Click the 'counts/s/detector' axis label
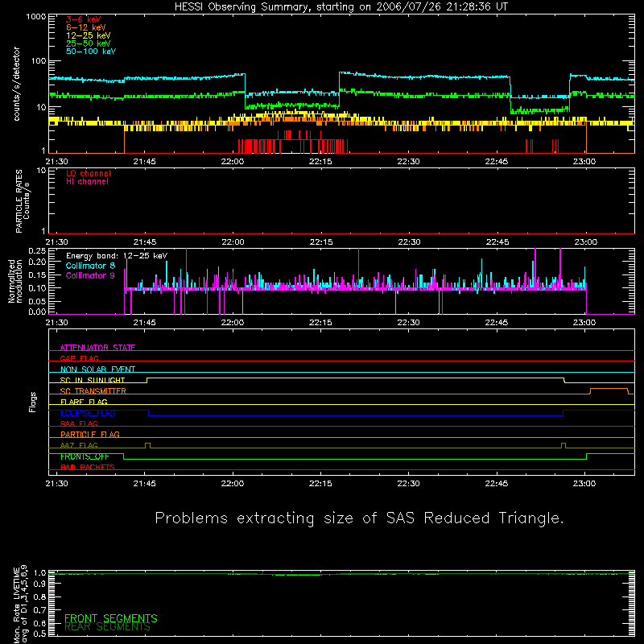 [17, 84]
